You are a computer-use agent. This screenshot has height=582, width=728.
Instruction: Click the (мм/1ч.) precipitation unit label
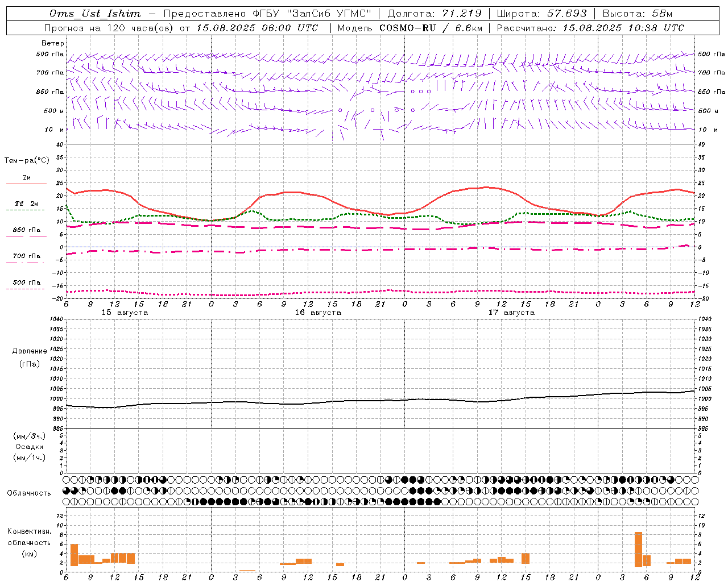pos(30,458)
